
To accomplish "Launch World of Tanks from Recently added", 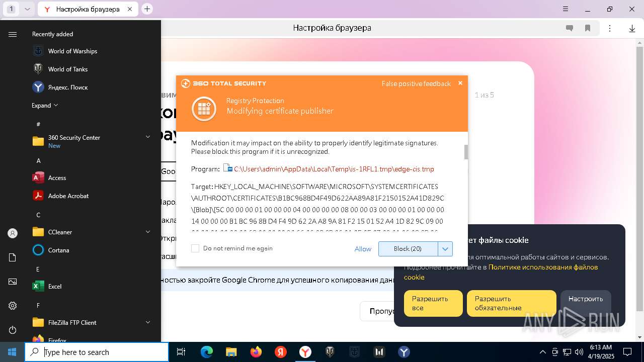I will click(x=67, y=69).
